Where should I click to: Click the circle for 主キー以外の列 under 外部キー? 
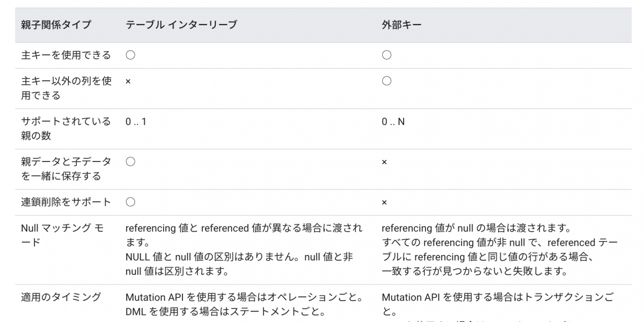[386, 81]
